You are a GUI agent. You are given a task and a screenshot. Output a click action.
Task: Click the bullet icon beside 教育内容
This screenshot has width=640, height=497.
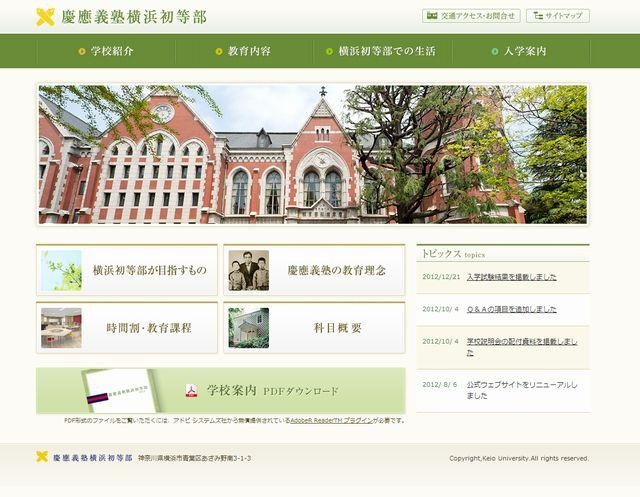point(219,51)
